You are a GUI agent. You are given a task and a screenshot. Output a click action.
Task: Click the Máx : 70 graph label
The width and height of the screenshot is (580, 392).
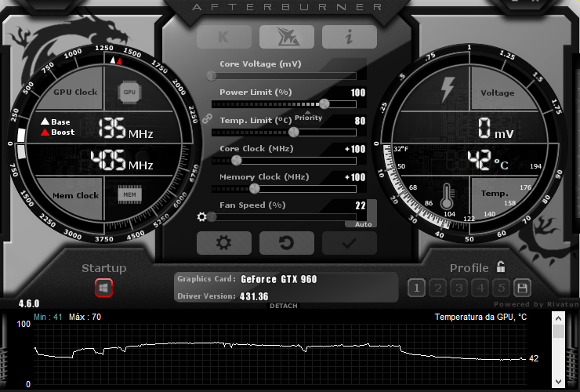[x=85, y=317]
